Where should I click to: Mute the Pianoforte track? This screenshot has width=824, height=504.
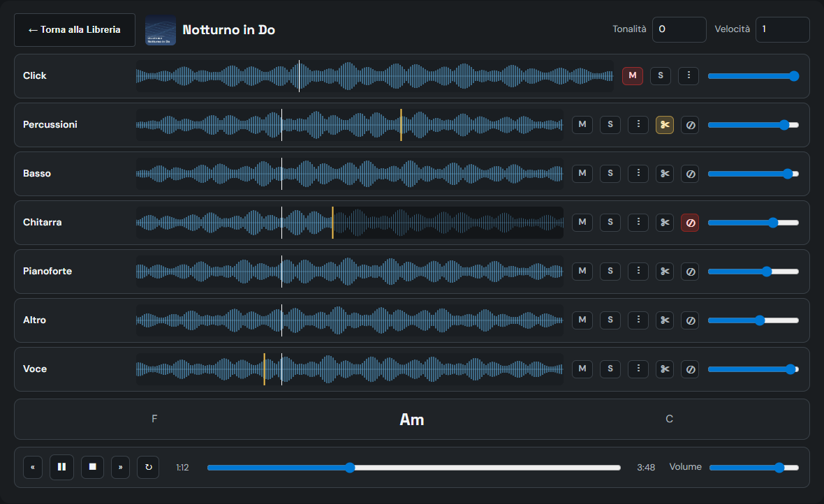click(x=582, y=271)
